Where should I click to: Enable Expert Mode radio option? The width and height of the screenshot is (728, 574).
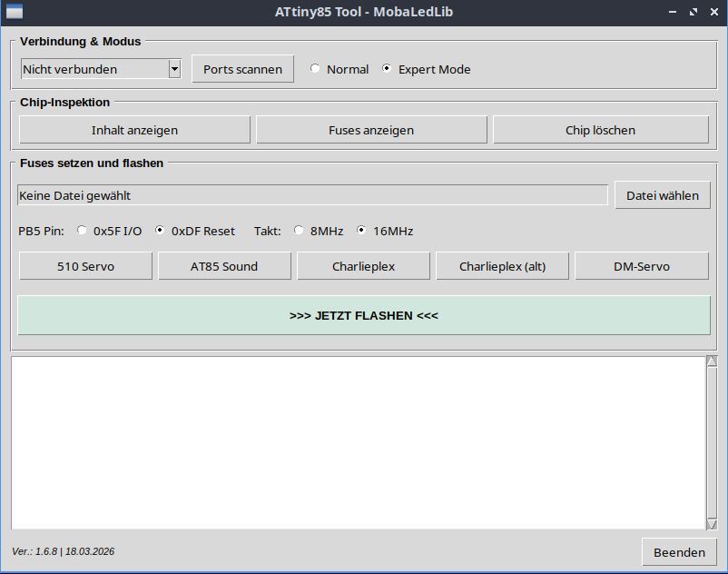click(x=388, y=69)
